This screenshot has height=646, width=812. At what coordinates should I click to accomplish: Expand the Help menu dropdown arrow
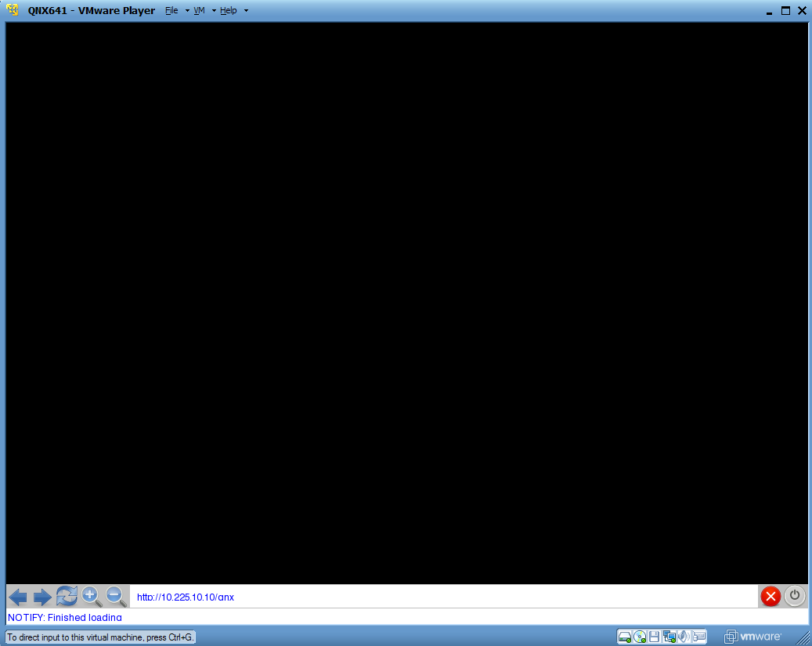[246, 11]
